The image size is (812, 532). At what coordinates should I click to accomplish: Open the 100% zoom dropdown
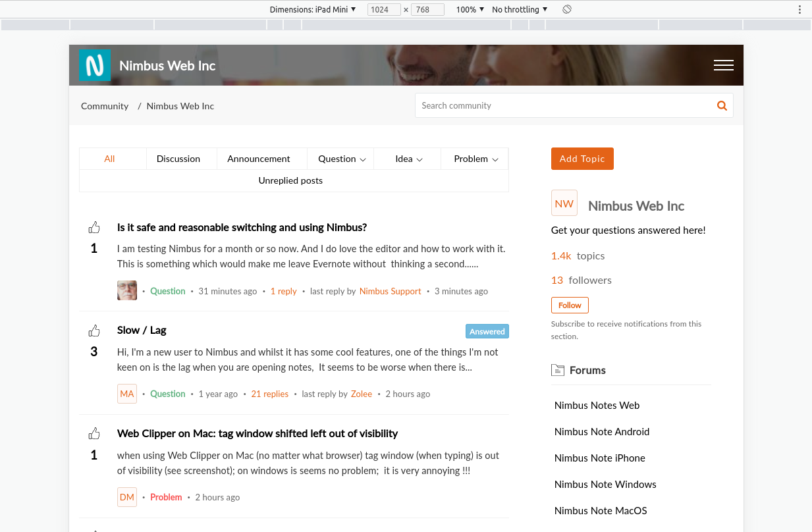[x=470, y=9]
